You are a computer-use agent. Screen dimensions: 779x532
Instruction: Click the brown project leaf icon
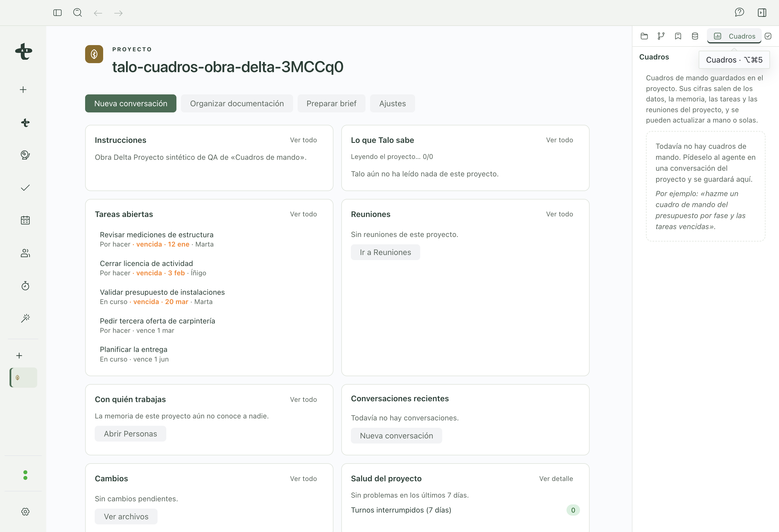(x=94, y=54)
